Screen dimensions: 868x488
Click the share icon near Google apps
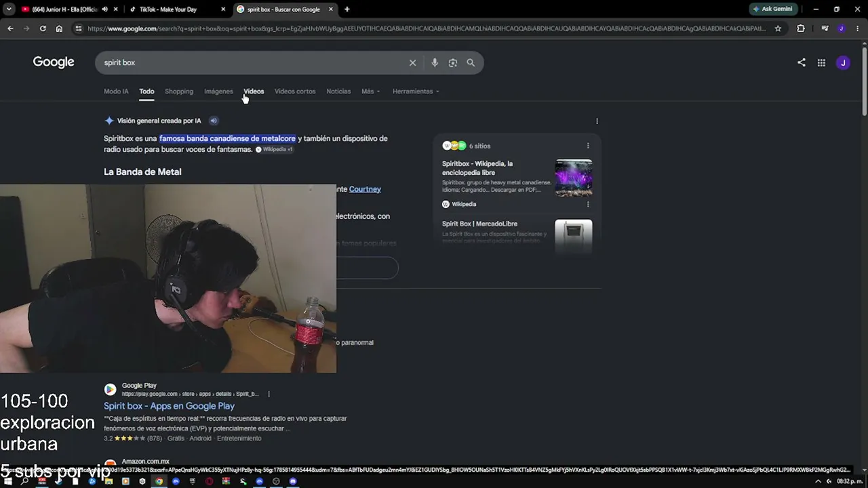point(802,62)
